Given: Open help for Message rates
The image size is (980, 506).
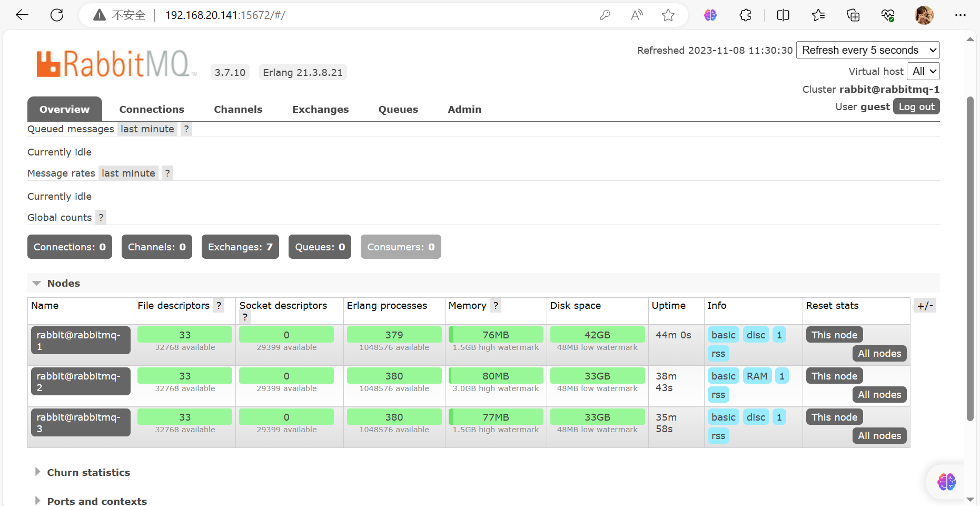Looking at the screenshot, I should [167, 173].
